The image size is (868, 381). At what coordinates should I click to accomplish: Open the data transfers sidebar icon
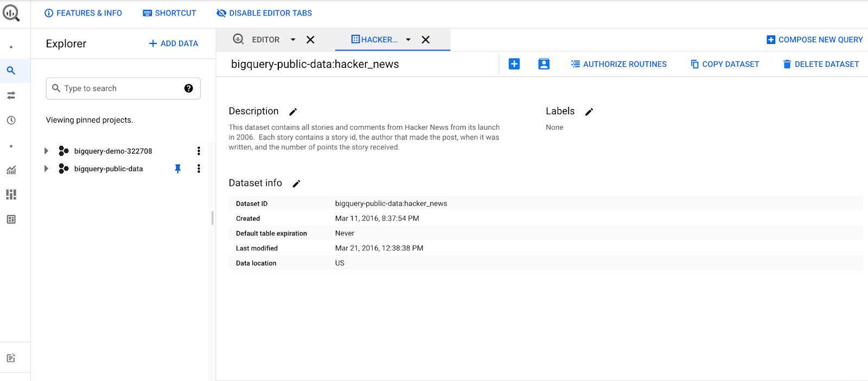point(11,96)
